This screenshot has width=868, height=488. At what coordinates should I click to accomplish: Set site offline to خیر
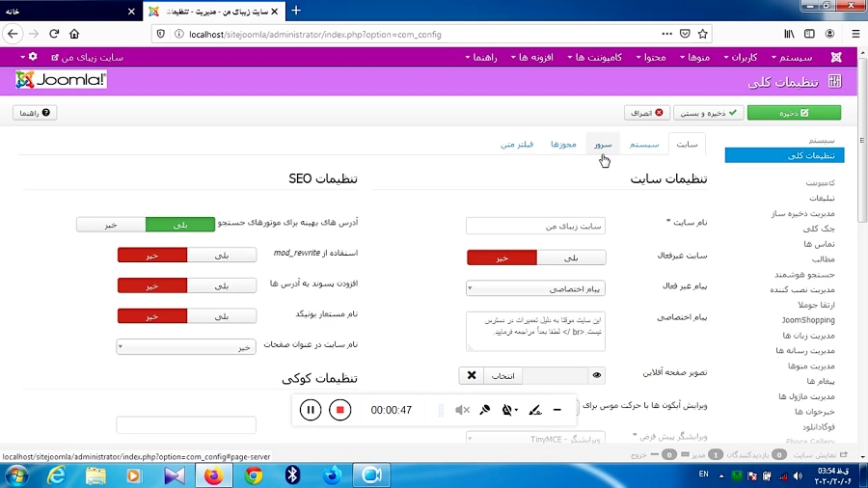point(502,258)
